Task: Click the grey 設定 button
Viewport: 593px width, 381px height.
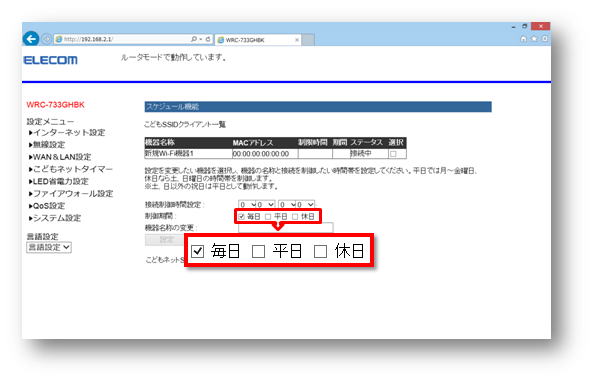Action: (x=165, y=239)
